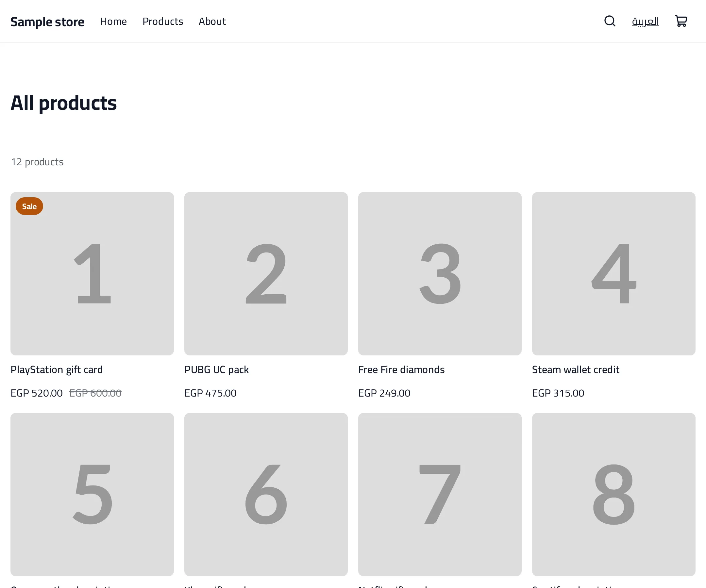Image resolution: width=706 pixels, height=588 pixels.
Task: Click the Steam wallet credit title
Action: click(576, 369)
